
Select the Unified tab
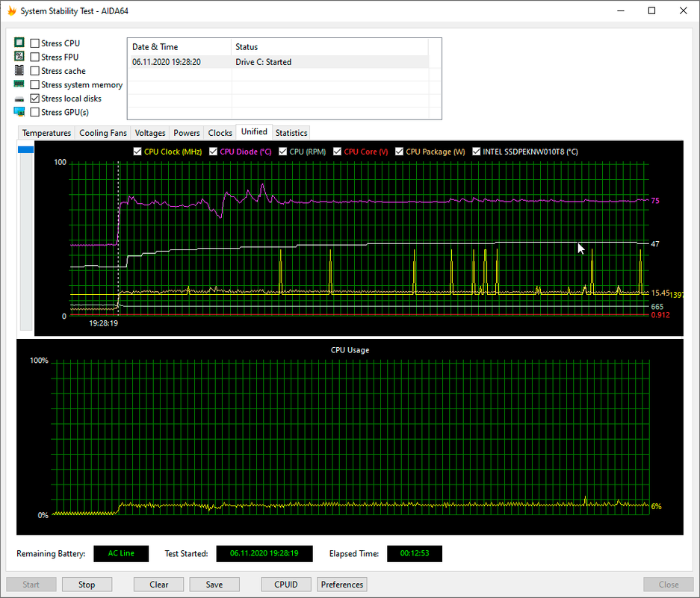click(254, 131)
